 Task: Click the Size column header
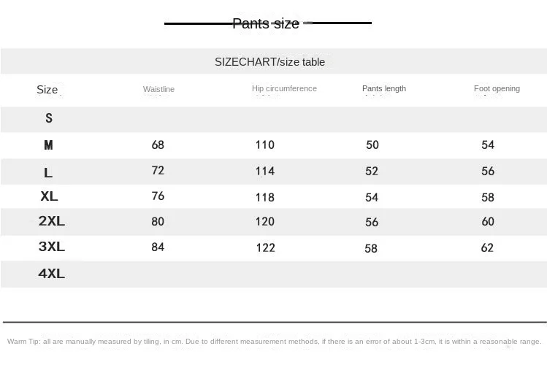coord(47,89)
